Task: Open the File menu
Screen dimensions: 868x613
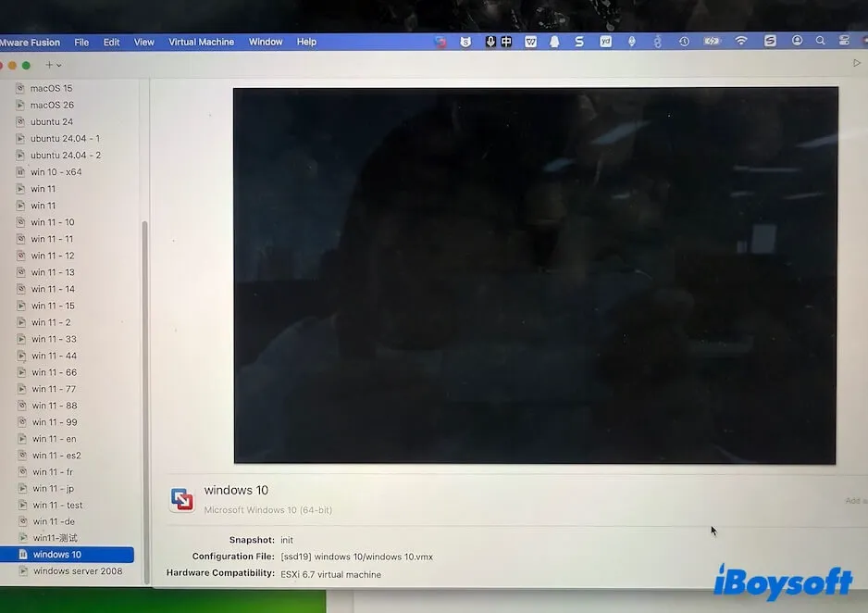Action: pos(81,41)
